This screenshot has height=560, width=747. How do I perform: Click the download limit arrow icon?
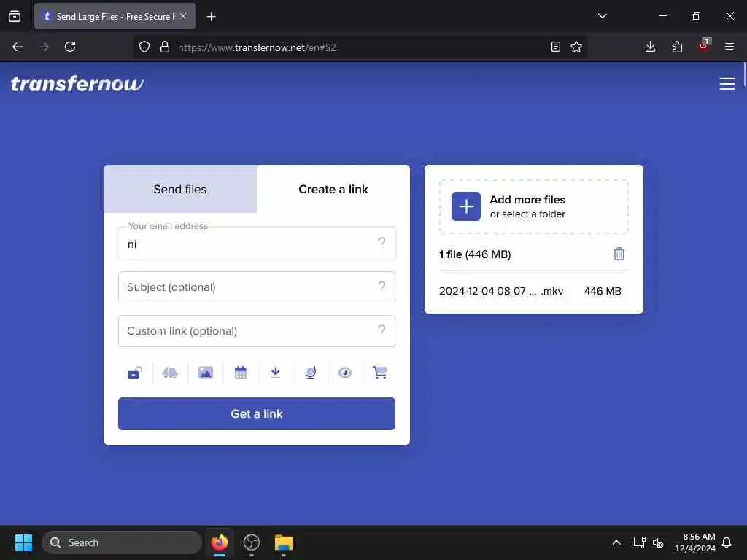coord(275,373)
